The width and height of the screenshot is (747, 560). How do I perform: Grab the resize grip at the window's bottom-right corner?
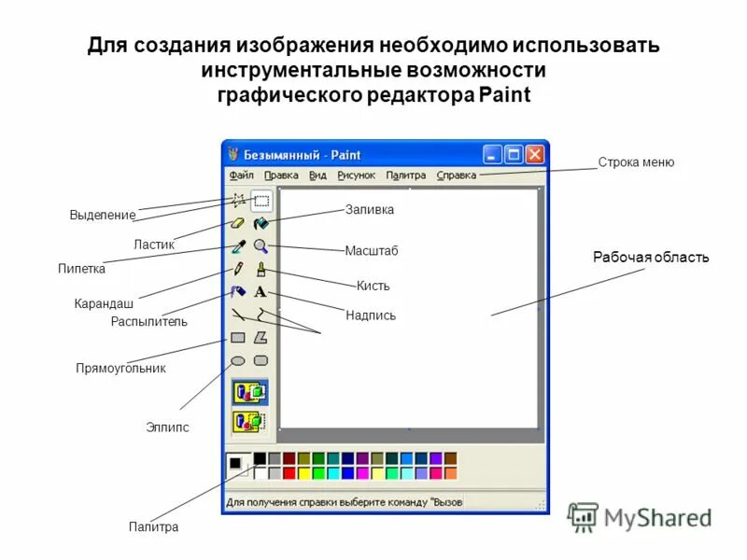(541, 506)
